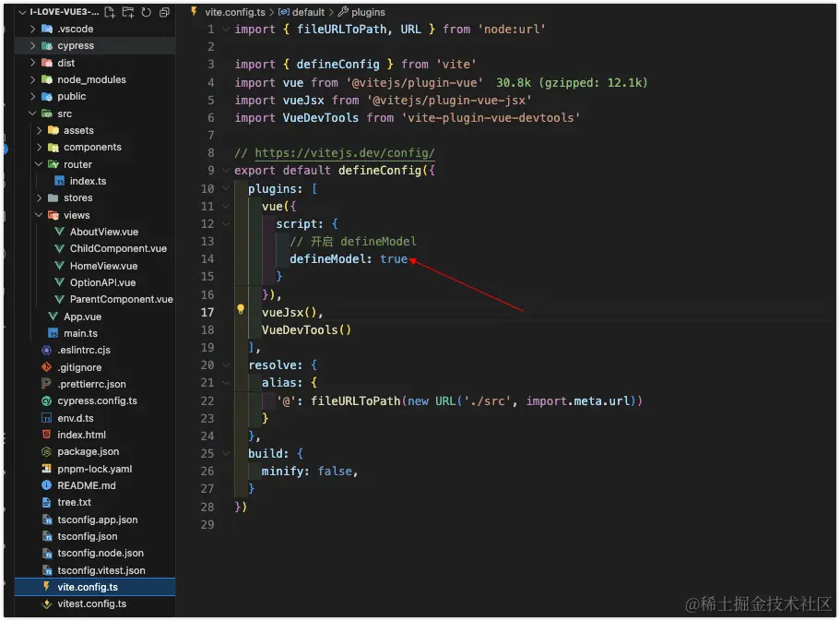Click the defineModel: true code on line 14
Image resolution: width=840 pixels, height=621 pixels.
point(349,259)
